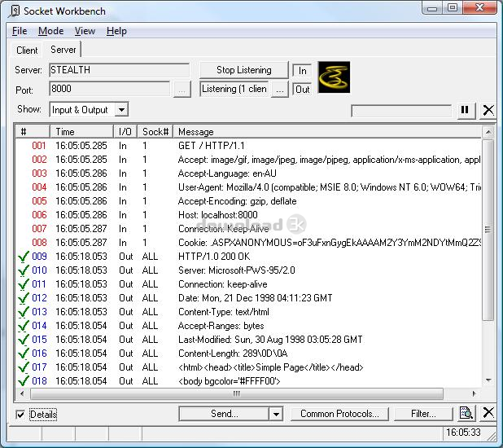Image resolution: width=503 pixels, height=448 pixels.
Task: Minimize the Socket Workbench window
Action: 432,7
